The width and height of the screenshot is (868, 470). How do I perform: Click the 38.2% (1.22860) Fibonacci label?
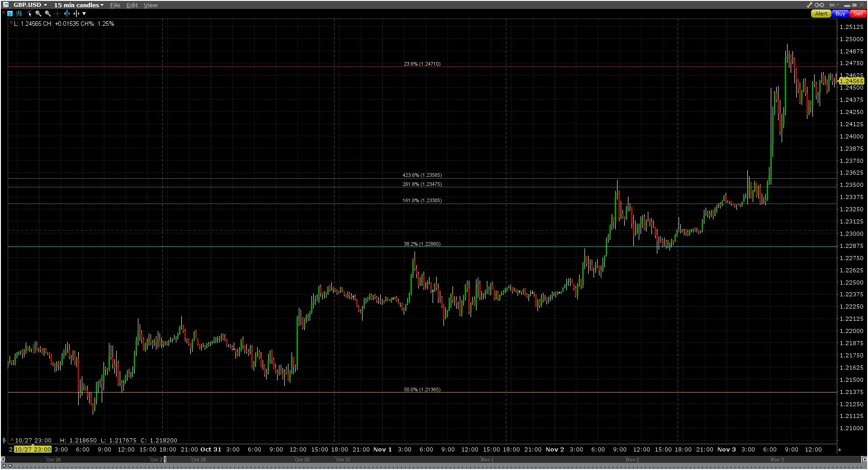[422, 244]
